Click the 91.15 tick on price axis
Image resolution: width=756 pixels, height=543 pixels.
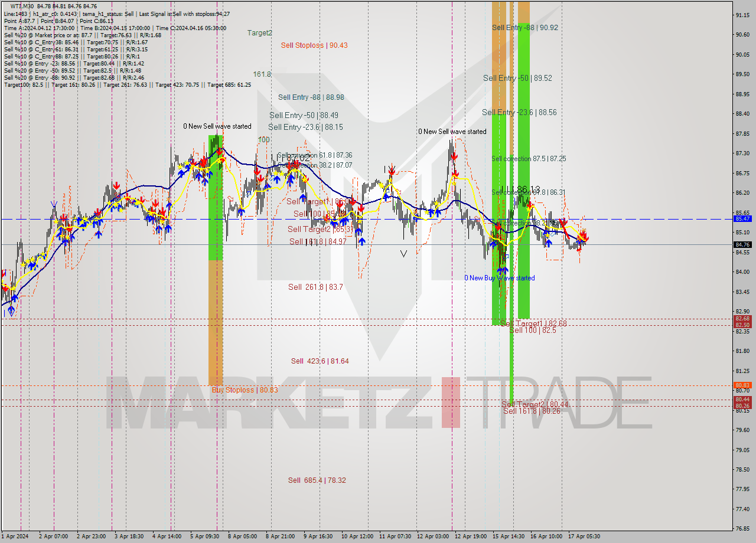coord(744,15)
